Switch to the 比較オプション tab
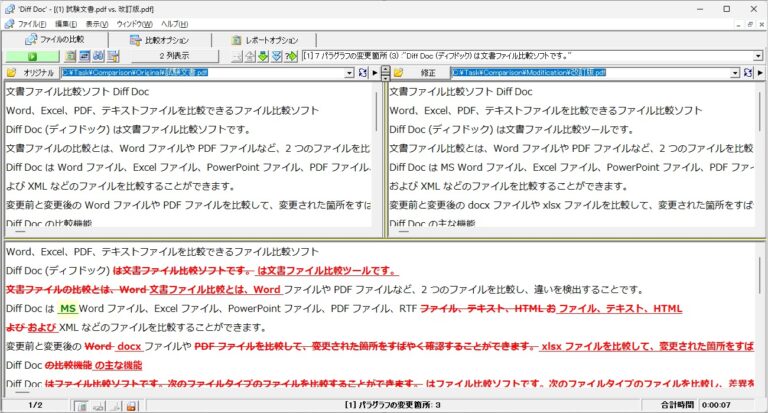The image size is (768, 413). 160,40
